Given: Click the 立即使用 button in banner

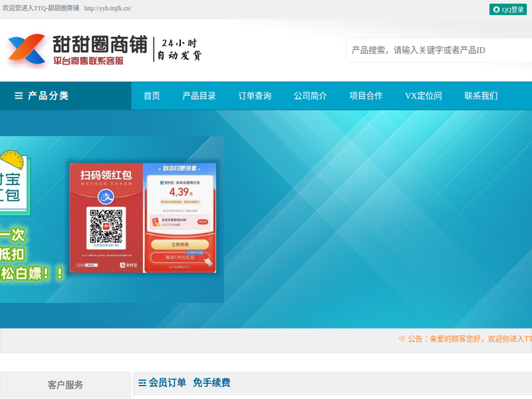Looking at the screenshot, I should coord(180,244).
